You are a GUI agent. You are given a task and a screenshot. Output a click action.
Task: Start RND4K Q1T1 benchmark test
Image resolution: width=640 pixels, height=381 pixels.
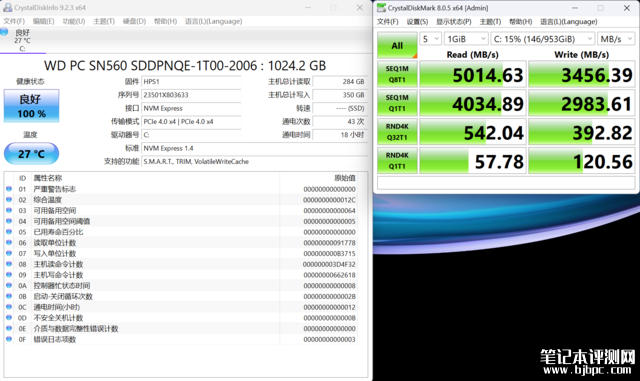(x=397, y=161)
